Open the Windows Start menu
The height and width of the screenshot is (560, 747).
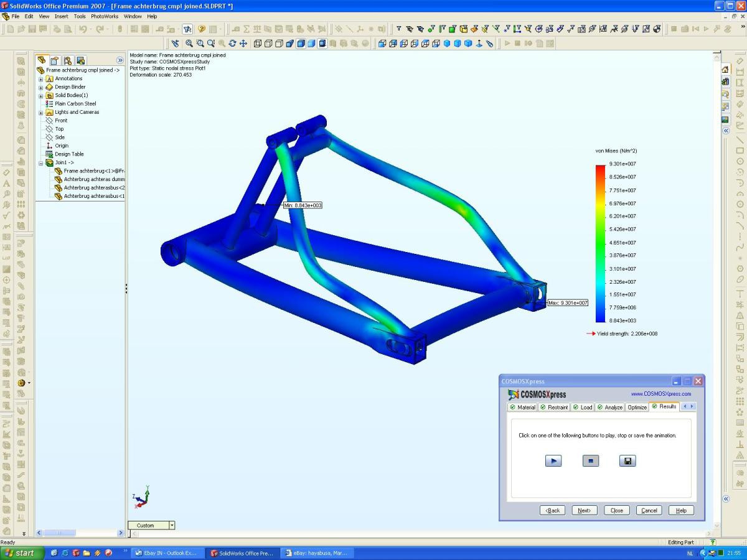coord(22,553)
